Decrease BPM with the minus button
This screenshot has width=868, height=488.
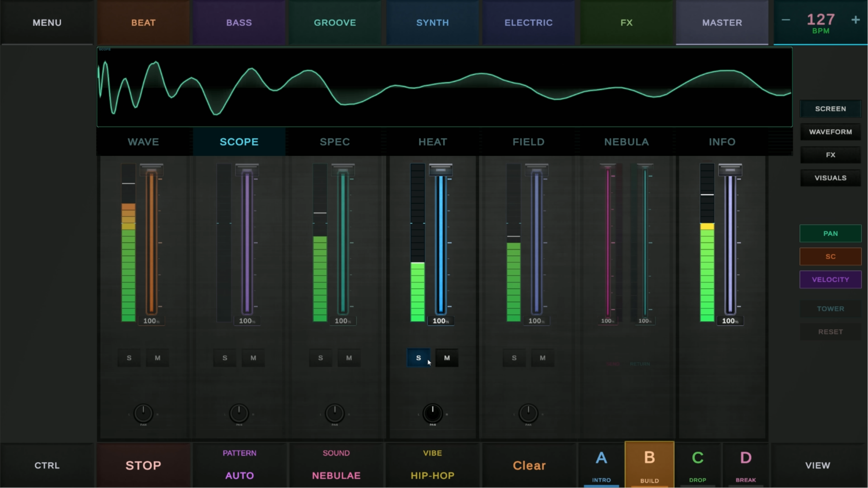[786, 20]
